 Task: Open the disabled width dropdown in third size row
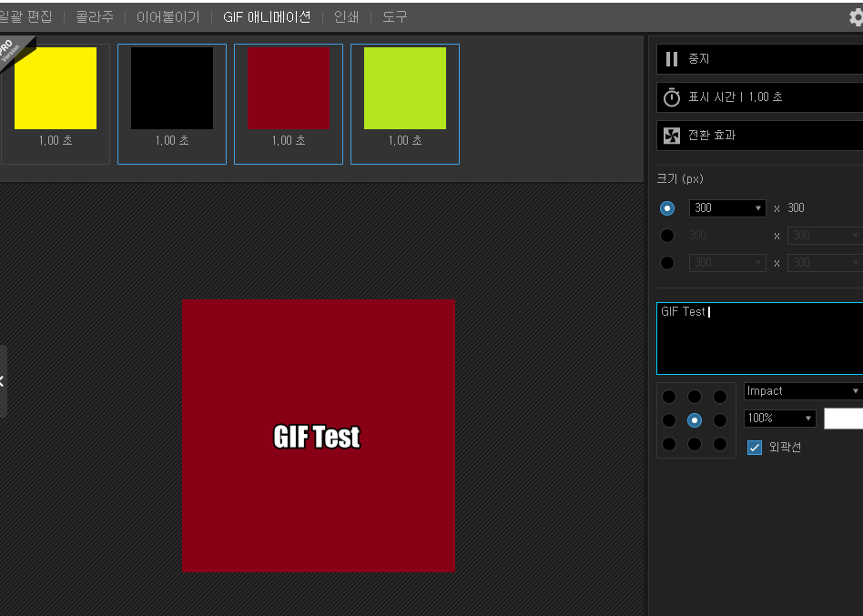(x=727, y=263)
